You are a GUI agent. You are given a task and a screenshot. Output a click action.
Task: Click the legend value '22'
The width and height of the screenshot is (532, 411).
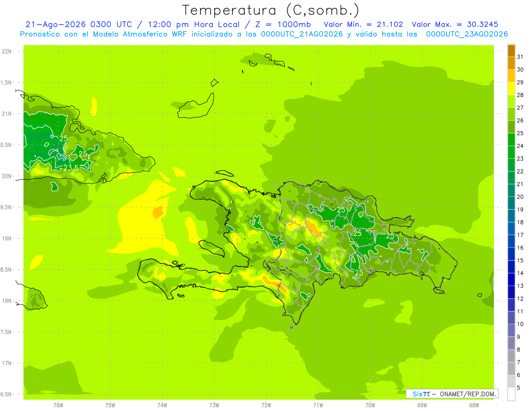(520, 171)
